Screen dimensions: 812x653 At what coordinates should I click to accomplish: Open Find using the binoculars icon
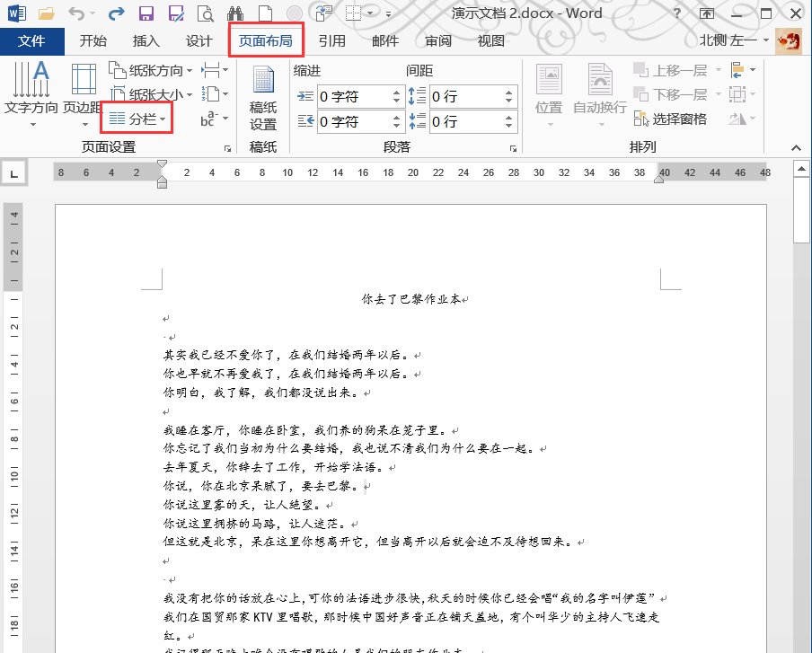pyautogui.click(x=235, y=13)
